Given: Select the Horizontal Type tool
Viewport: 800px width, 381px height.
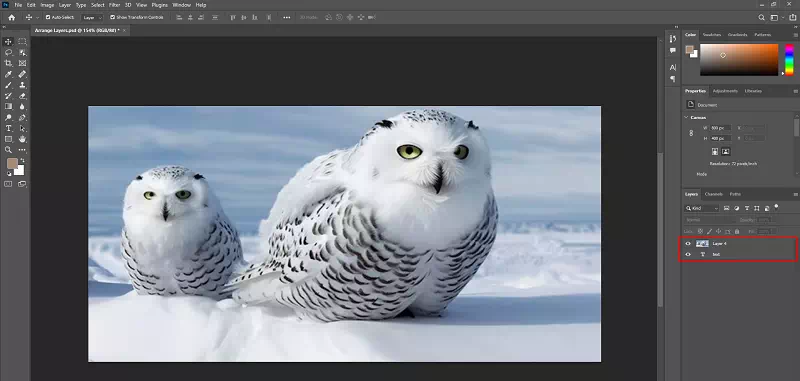Looking at the screenshot, I should (8, 129).
